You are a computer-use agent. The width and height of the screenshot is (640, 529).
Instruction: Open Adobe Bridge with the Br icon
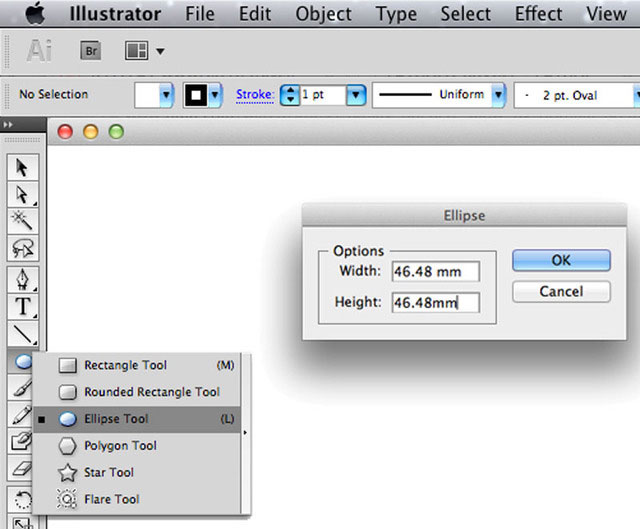(x=91, y=51)
